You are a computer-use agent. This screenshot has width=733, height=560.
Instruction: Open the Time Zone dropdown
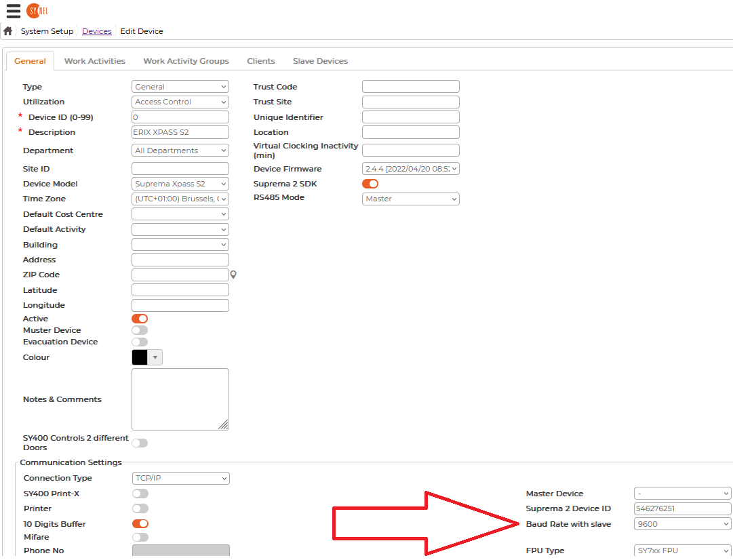point(180,199)
